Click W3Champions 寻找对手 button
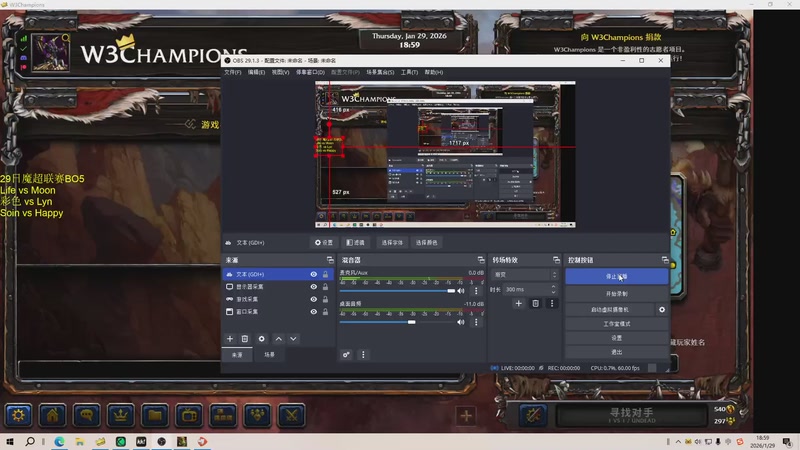 coord(632,415)
